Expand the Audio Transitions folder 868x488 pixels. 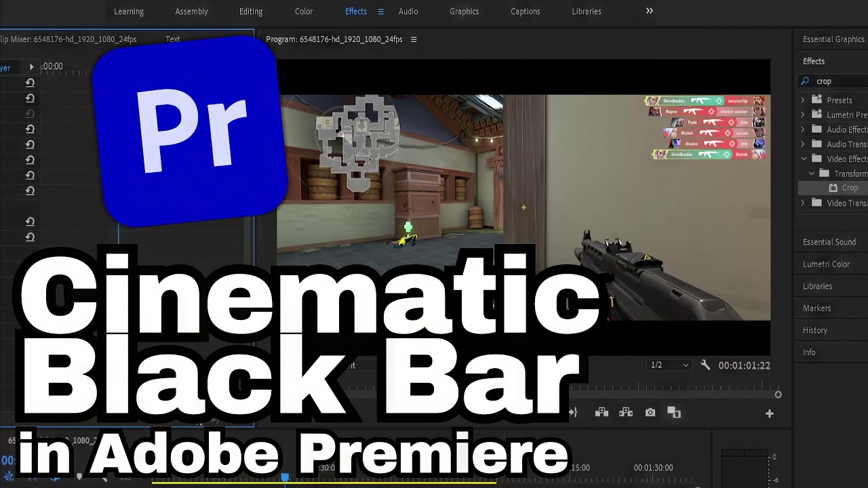click(x=803, y=144)
